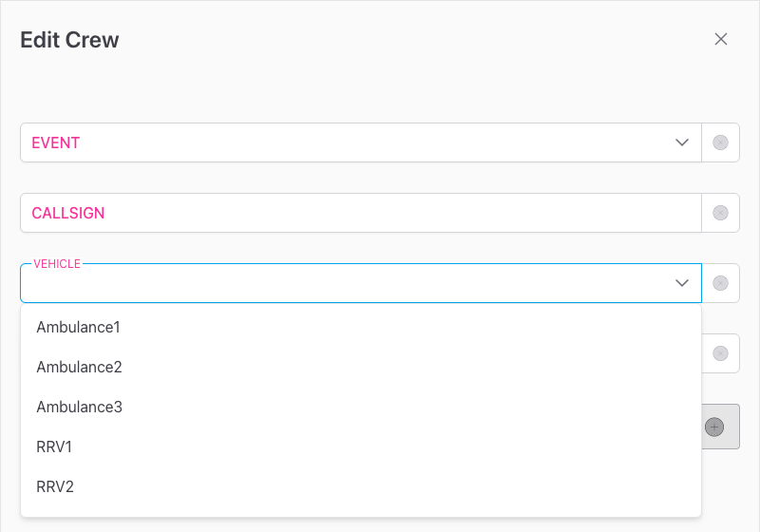
Task: Click the Edit Crew heading
Action: point(69,40)
